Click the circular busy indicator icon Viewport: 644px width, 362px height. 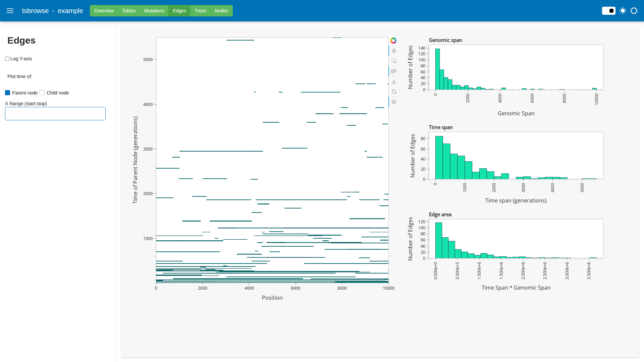(634, 11)
